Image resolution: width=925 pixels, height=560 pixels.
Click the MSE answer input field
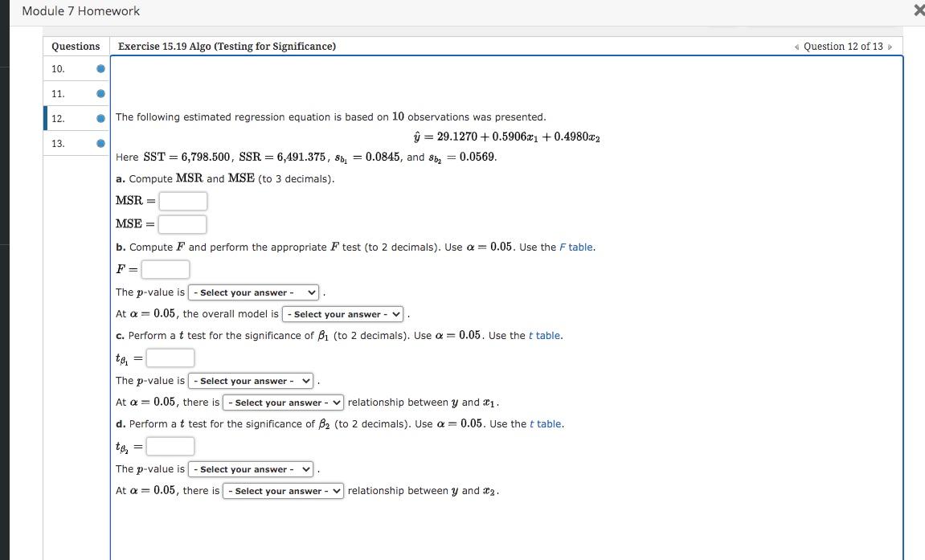coord(182,223)
